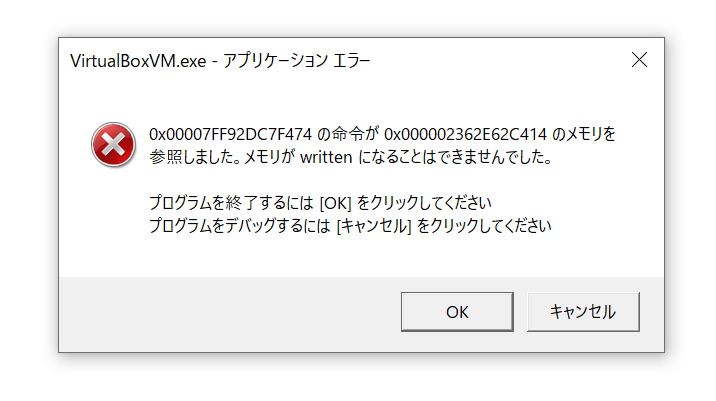The height and width of the screenshot is (401, 716).
Task: Click the red error cross icon
Action: (x=113, y=145)
